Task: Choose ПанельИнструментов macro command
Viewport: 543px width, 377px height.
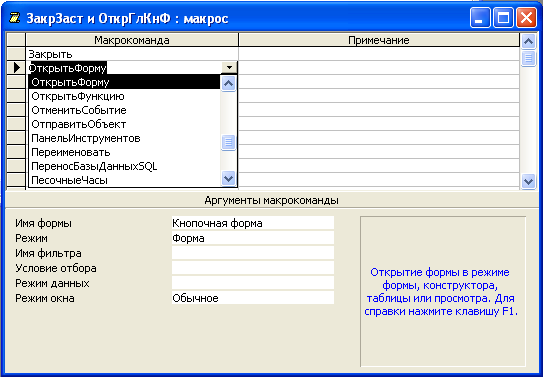Action: point(124,138)
